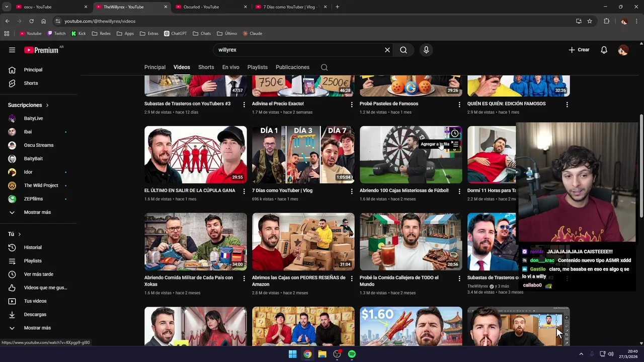
Task: Expand the Suscripciones section chevron
Action: click(x=47, y=106)
